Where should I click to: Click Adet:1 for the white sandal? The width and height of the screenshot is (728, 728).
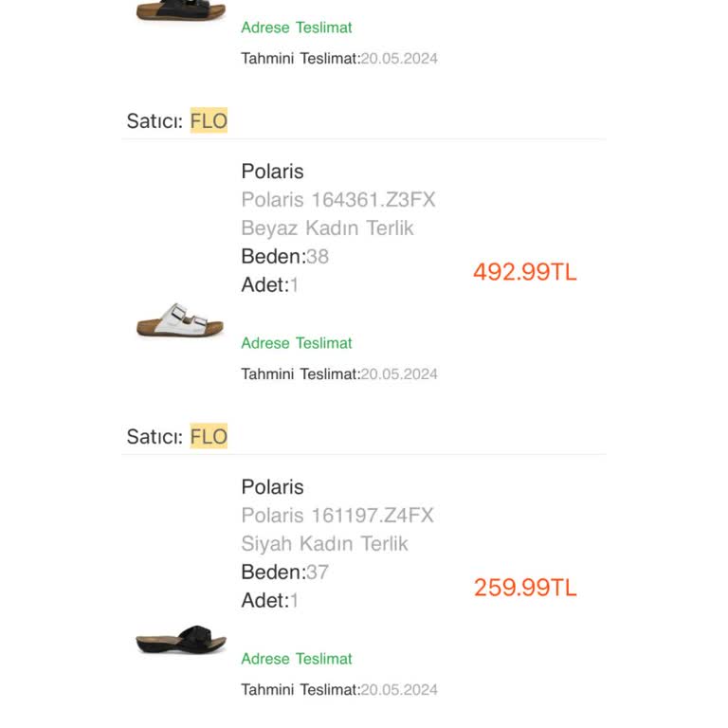[x=269, y=284]
